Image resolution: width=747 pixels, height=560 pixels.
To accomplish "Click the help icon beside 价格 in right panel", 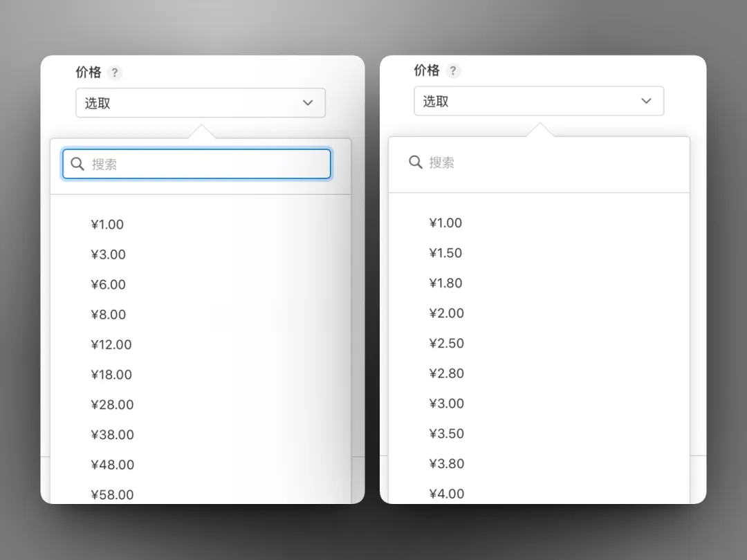I will [453, 71].
